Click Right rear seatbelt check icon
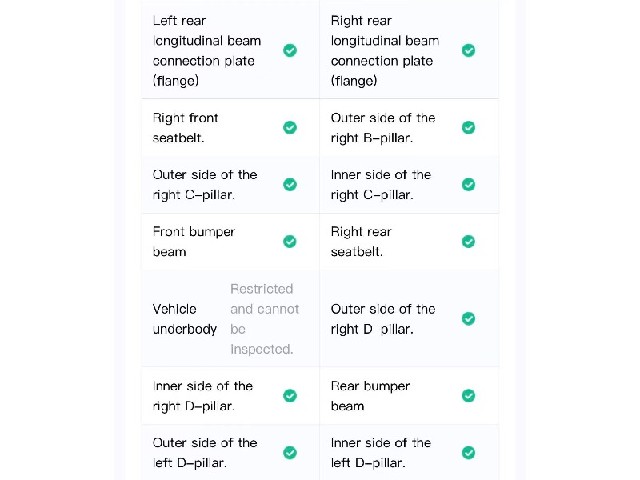Viewport: 640px width, 480px height. [468, 242]
